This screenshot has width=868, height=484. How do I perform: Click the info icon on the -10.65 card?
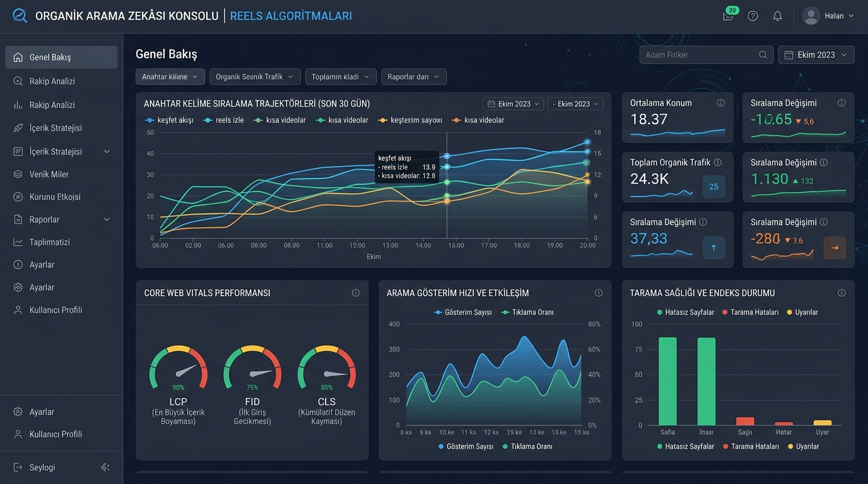click(x=842, y=103)
